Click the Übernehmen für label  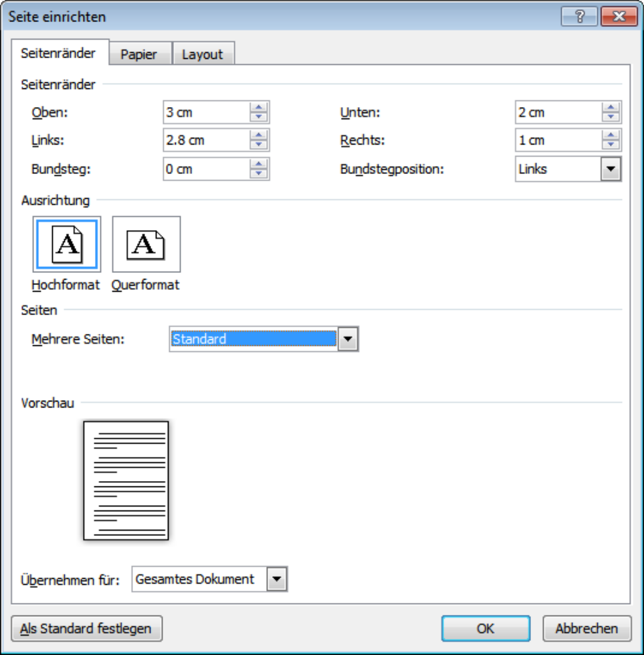click(x=70, y=580)
